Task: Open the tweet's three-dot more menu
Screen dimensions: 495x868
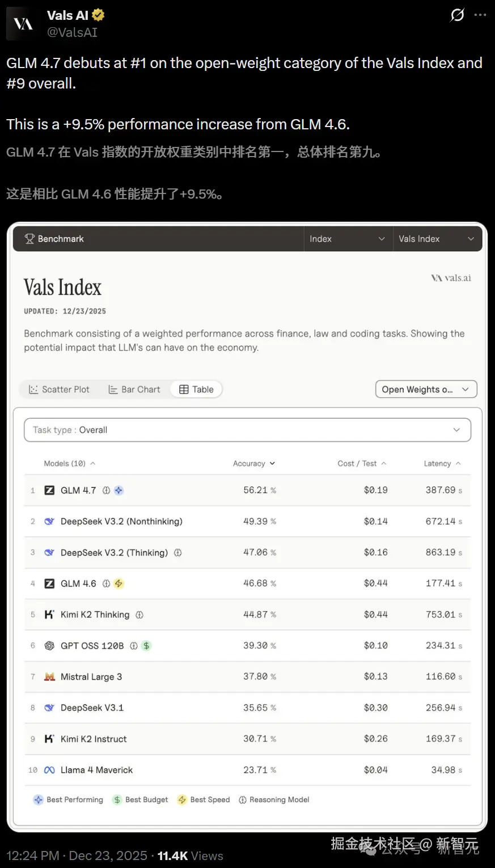Action: click(480, 15)
